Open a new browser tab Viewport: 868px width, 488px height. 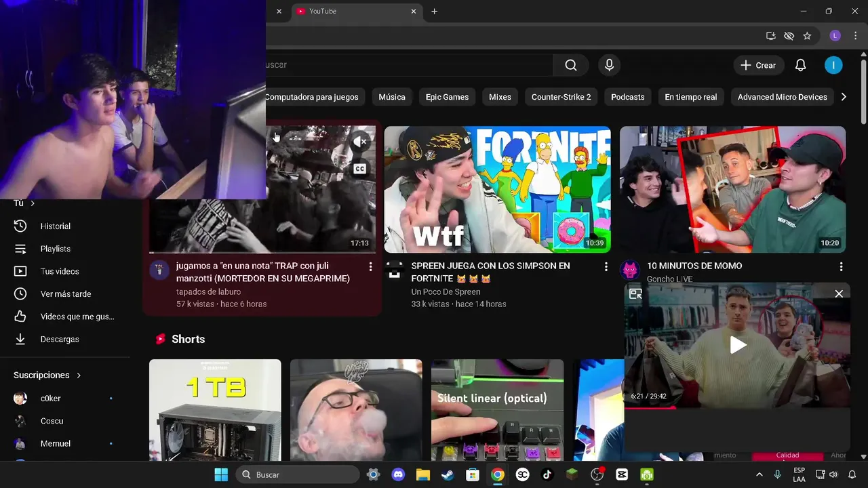pos(435,11)
